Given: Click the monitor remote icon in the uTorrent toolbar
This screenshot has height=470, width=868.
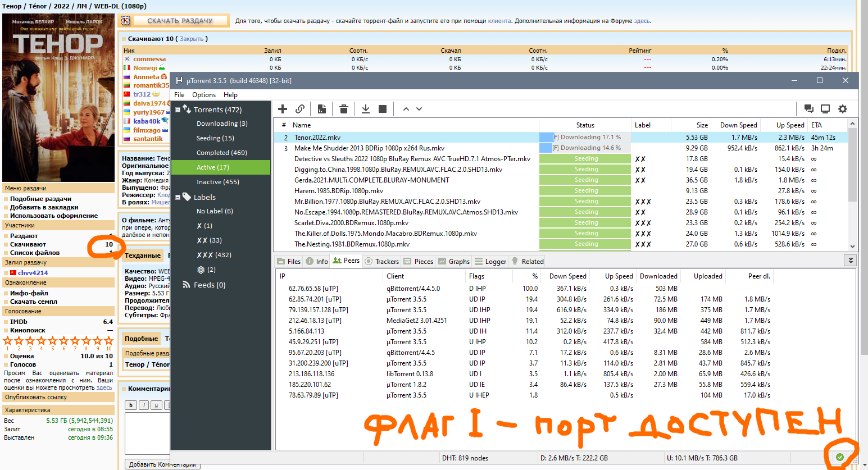Looking at the screenshot, I should pyautogui.click(x=825, y=109).
